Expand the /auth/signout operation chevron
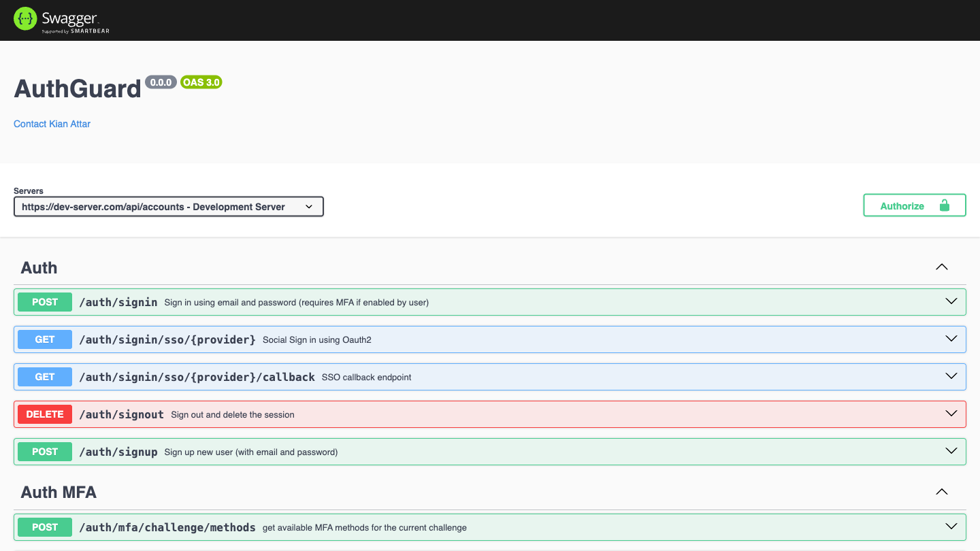 [x=951, y=413]
